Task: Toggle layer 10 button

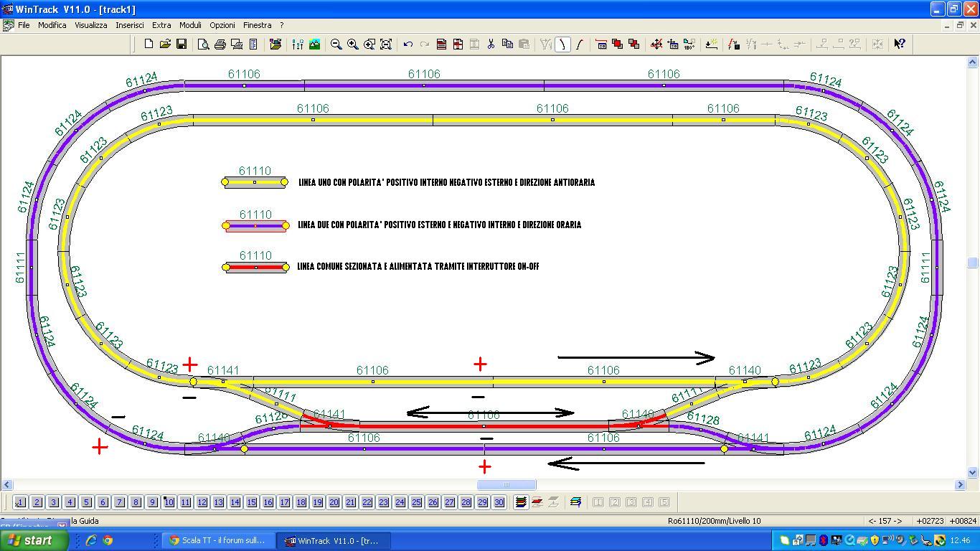Action: point(169,502)
